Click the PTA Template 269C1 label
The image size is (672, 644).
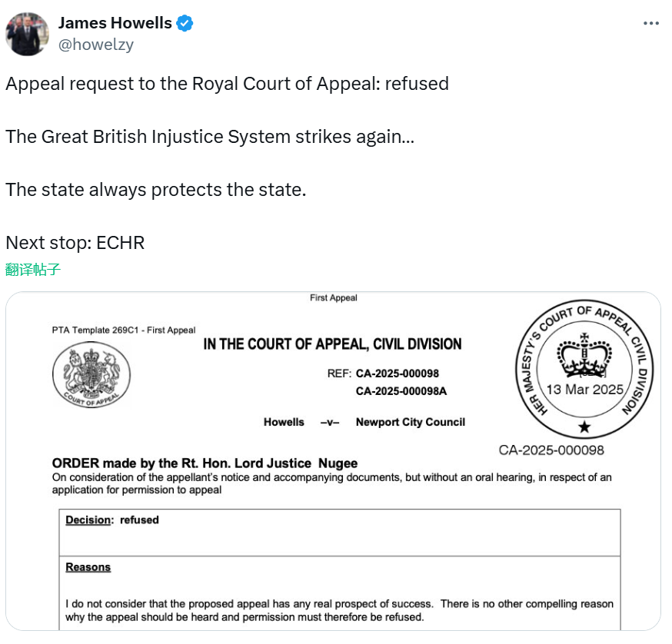(x=124, y=330)
